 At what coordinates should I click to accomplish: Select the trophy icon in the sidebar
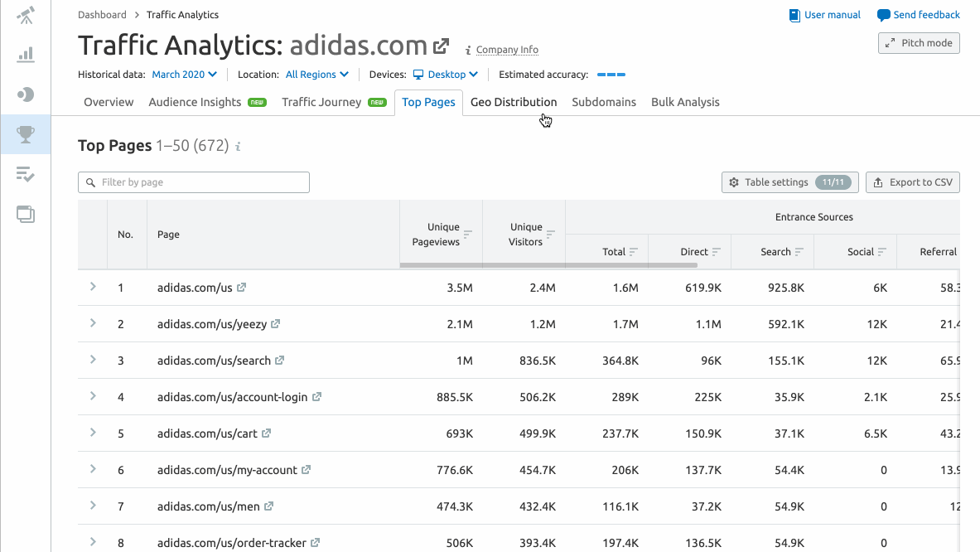click(x=26, y=134)
